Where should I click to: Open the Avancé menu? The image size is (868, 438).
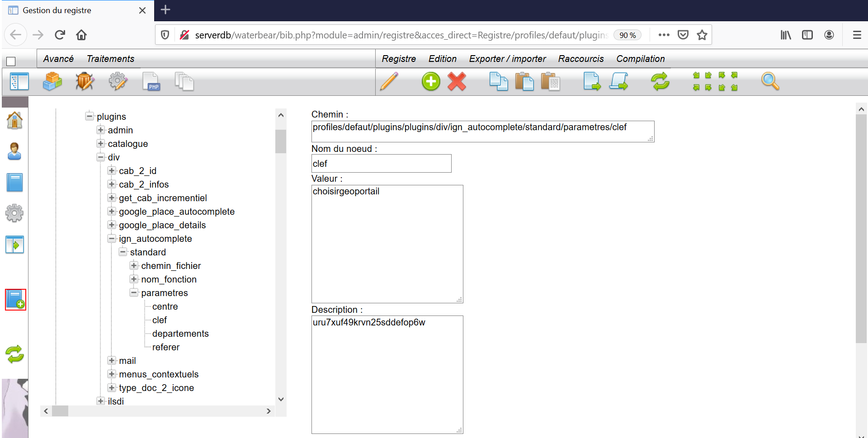coord(58,59)
